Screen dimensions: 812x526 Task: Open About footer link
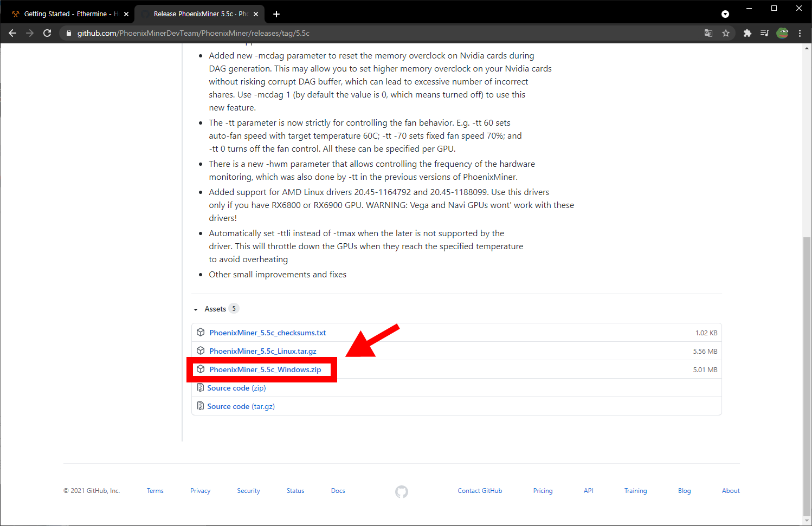pos(731,491)
